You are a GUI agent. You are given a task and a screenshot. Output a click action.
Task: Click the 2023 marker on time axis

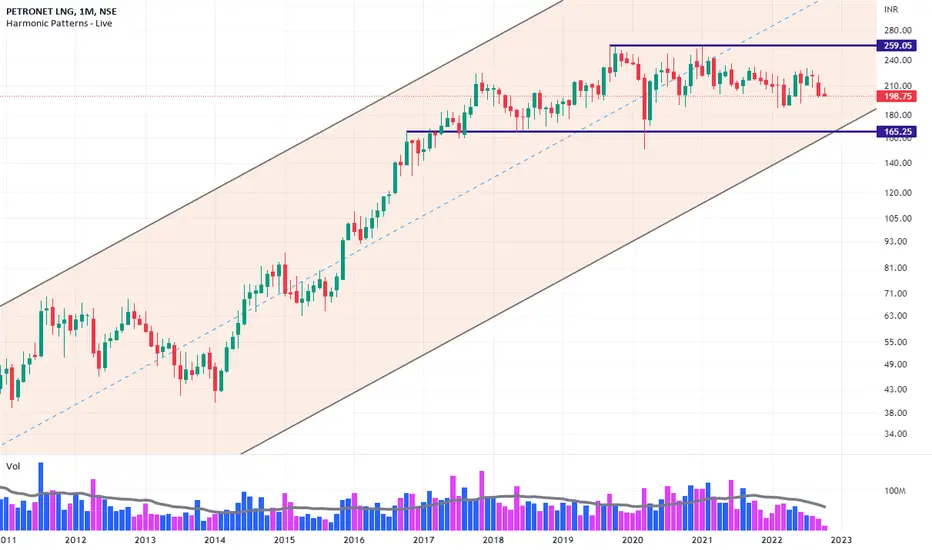841,540
